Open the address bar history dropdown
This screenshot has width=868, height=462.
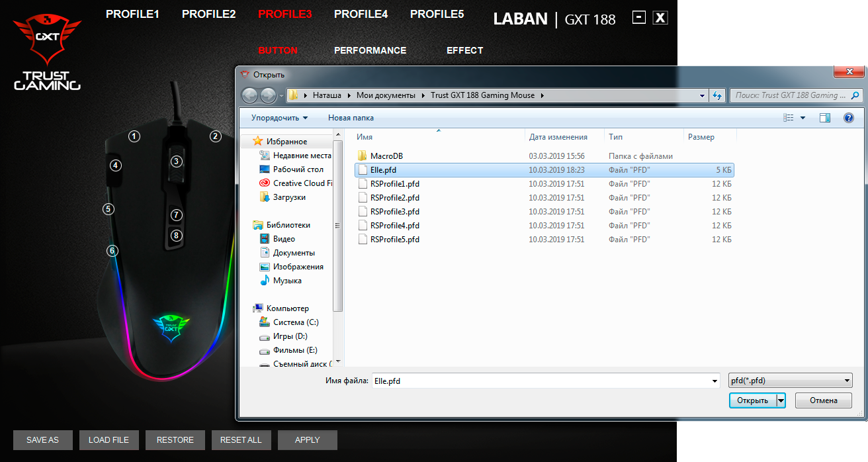click(703, 95)
